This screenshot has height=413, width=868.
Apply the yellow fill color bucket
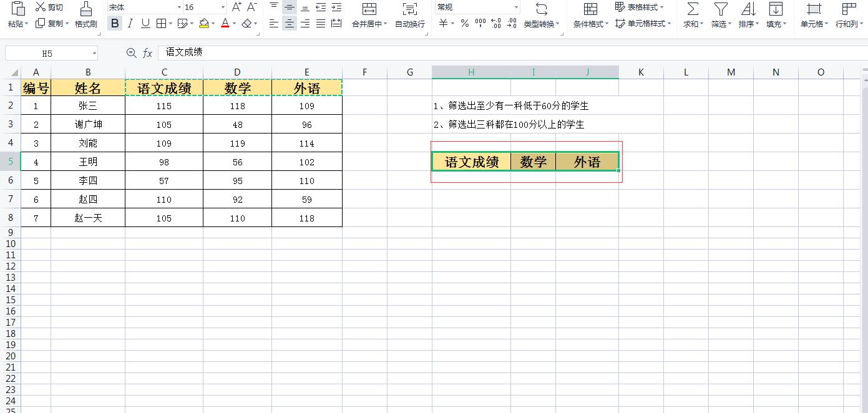point(204,23)
